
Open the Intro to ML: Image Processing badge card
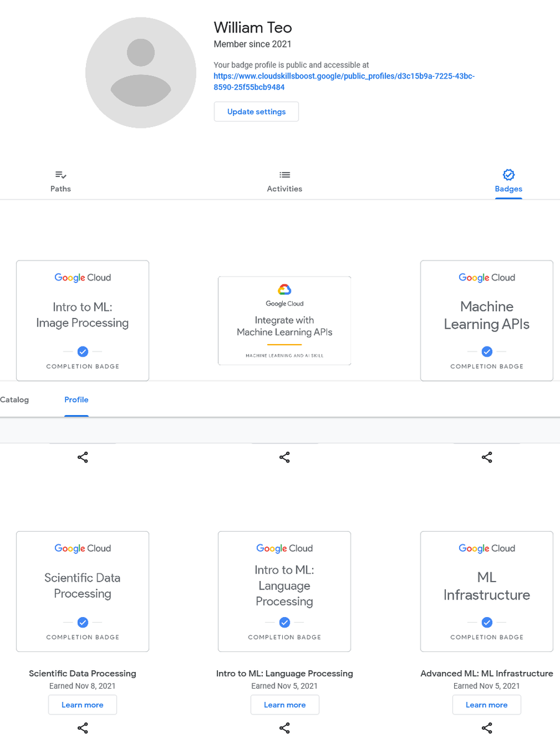[x=82, y=320]
